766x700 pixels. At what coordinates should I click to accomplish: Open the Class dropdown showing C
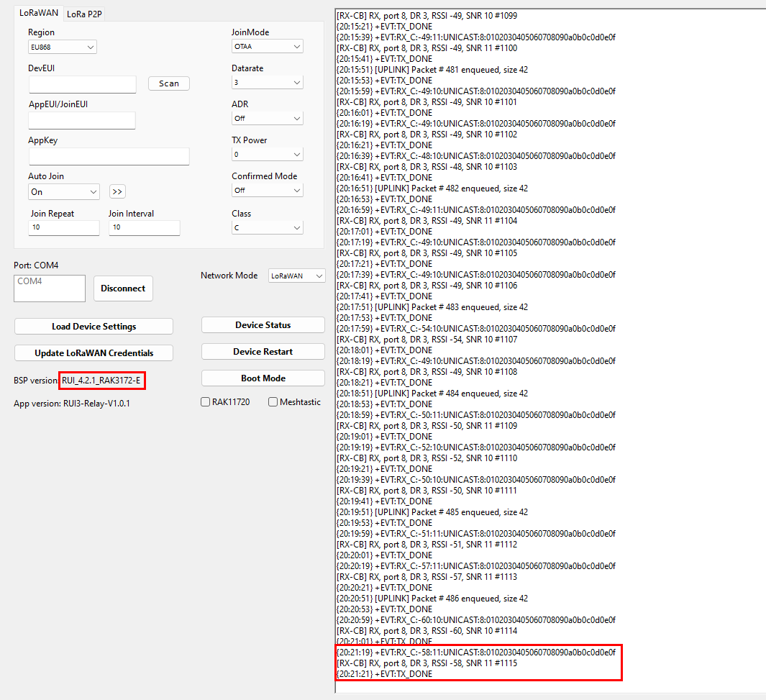(267, 228)
